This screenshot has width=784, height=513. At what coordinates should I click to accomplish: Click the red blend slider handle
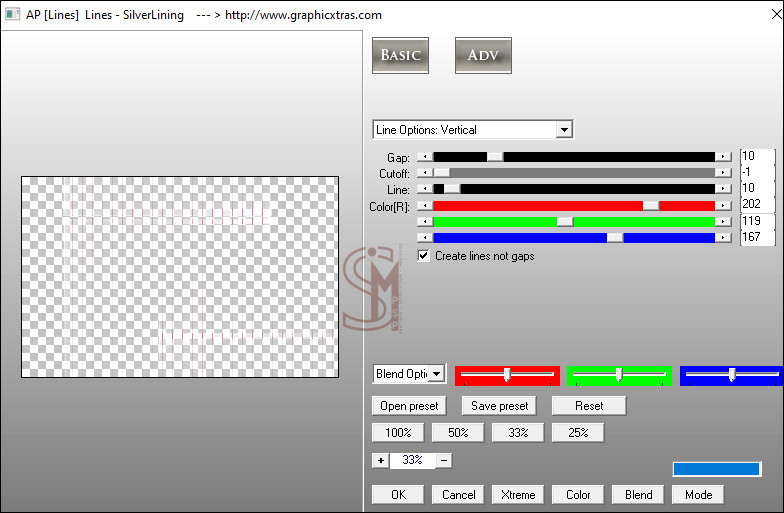click(507, 374)
